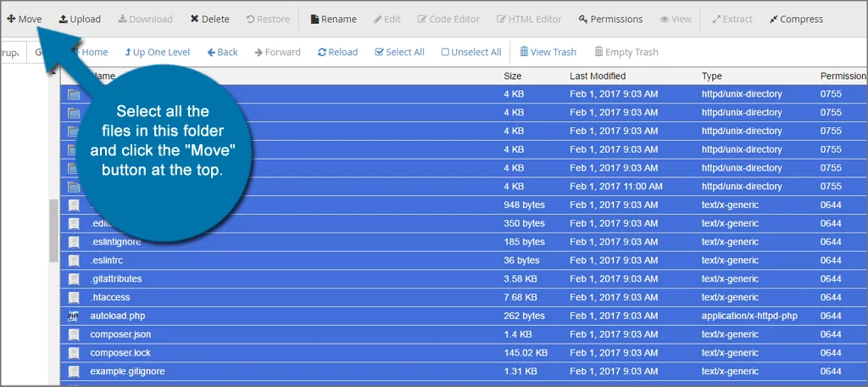This screenshot has width=868, height=387.
Task: Click the greyed-out Download button
Action: tap(145, 20)
